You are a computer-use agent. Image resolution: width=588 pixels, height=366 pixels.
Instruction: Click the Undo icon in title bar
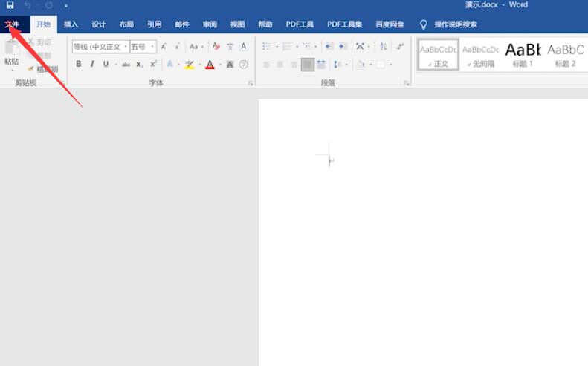point(28,5)
